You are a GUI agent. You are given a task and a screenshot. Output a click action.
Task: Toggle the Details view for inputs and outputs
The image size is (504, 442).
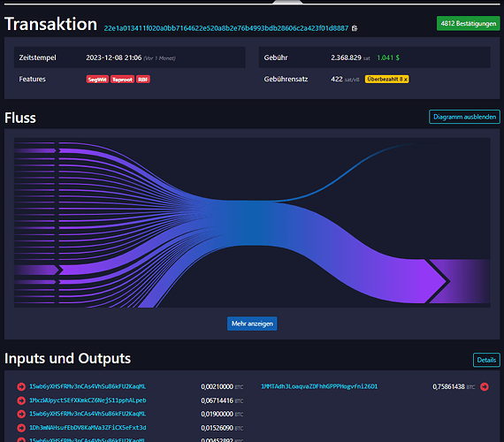coord(486,360)
